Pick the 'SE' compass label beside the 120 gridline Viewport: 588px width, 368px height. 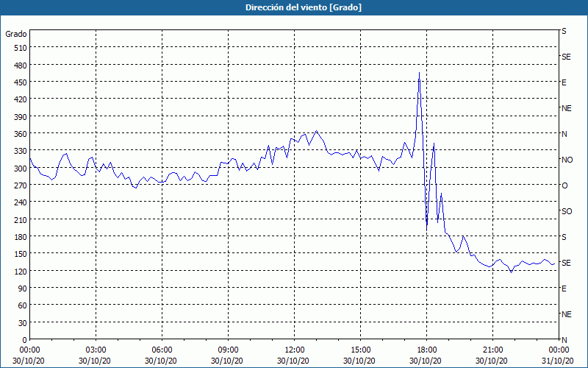click(566, 263)
